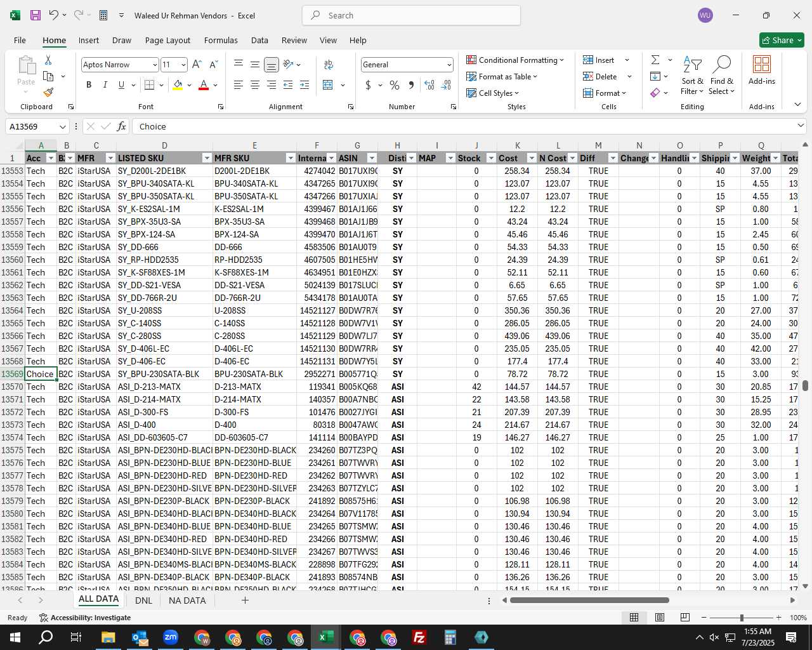Open the Formulas ribbon tab

pos(221,40)
